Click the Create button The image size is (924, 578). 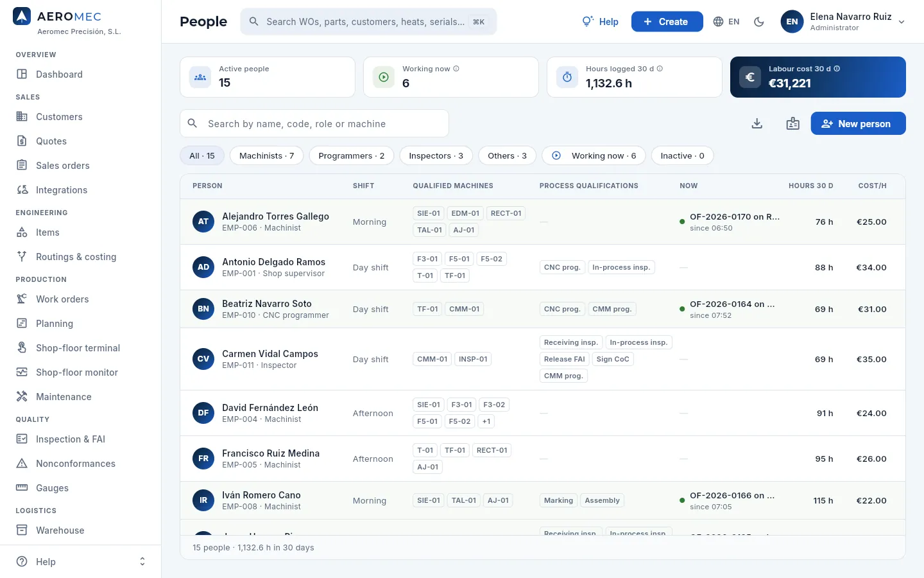(667, 22)
